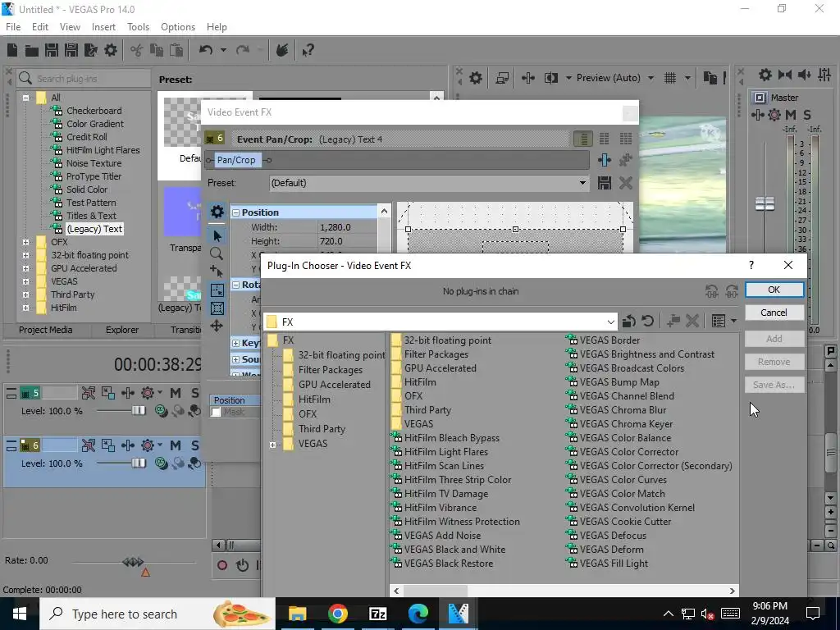840x630 pixels.
Task: Open the FX folder path dropdown
Action: pyautogui.click(x=610, y=322)
